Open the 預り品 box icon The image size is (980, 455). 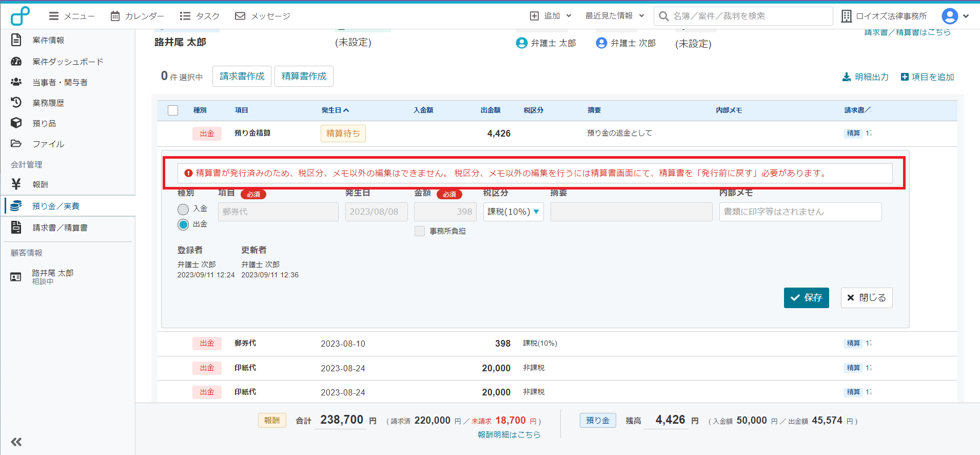(16, 123)
